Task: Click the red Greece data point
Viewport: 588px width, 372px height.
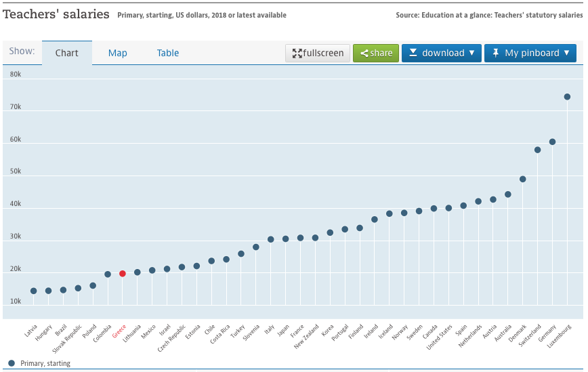Action: pyautogui.click(x=123, y=274)
